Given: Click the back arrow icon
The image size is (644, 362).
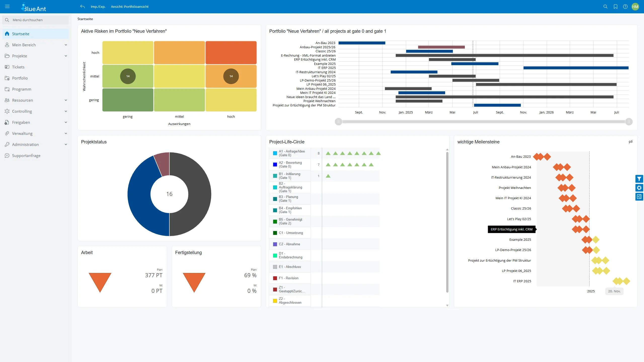Looking at the screenshot, I should 82,7.
